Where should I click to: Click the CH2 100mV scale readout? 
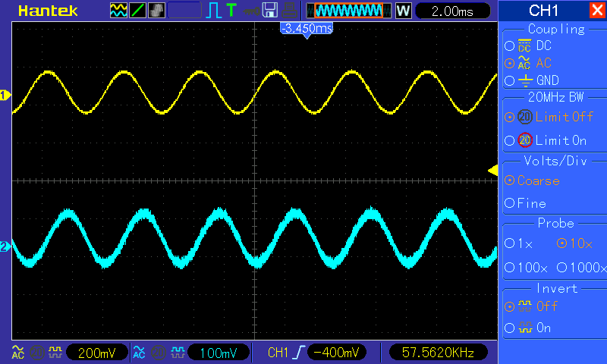(219, 353)
